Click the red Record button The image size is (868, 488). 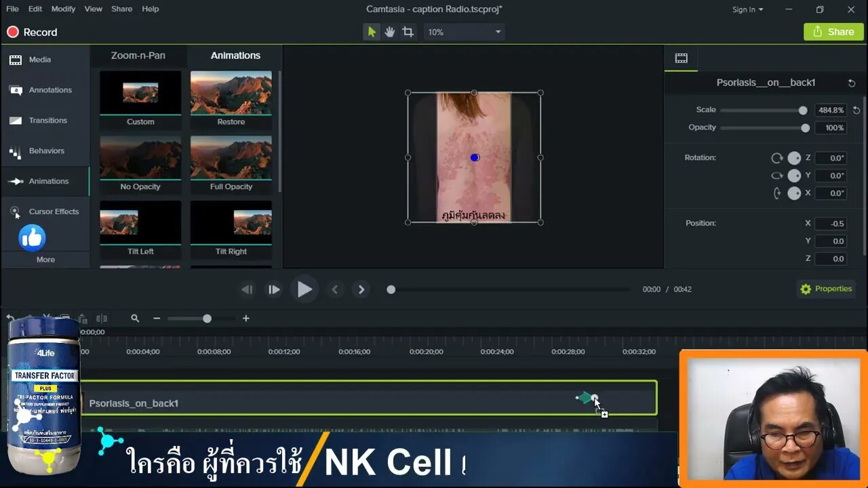[32, 32]
